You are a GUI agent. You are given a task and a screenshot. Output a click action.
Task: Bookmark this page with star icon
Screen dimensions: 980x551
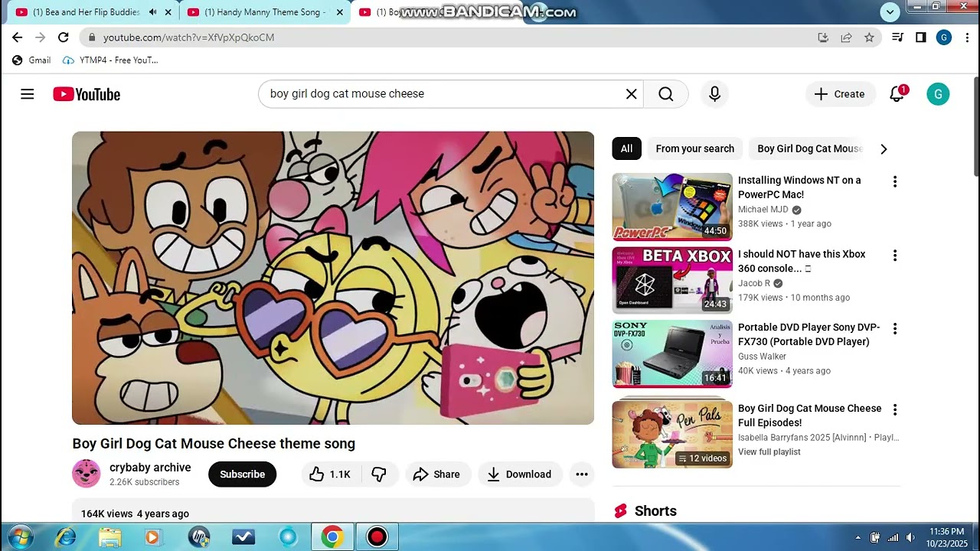(x=869, y=37)
